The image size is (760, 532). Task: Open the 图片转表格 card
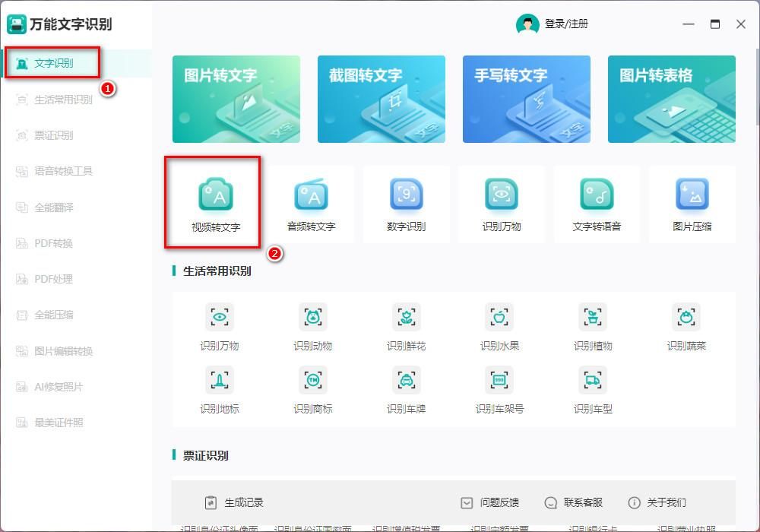pos(672,99)
